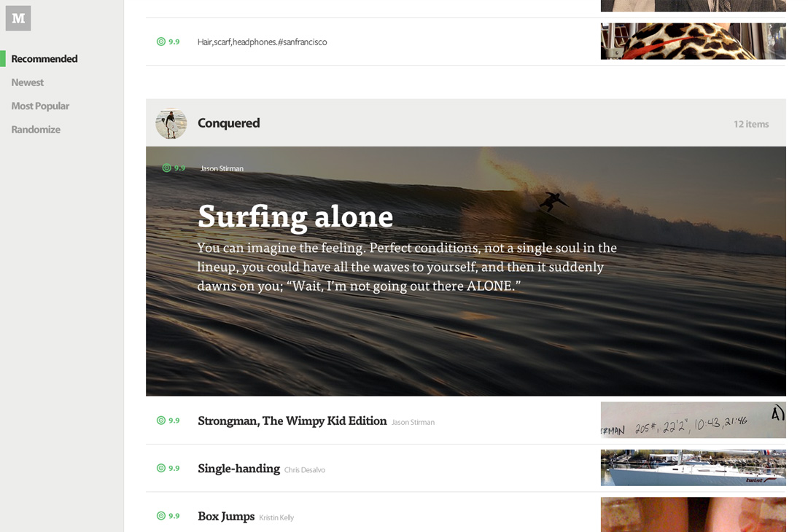Viewport: 808px width, 532px height.
Task: Open the Strongman, The Wimpy Kid Edition post
Action: tap(292, 420)
